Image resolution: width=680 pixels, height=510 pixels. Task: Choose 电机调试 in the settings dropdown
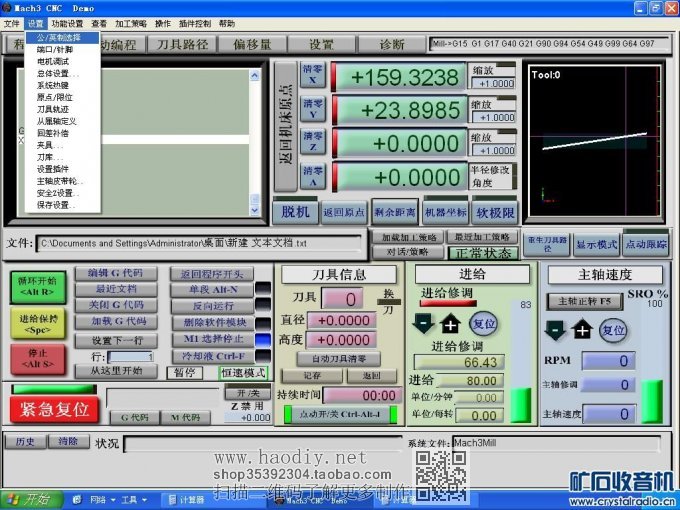(55, 61)
